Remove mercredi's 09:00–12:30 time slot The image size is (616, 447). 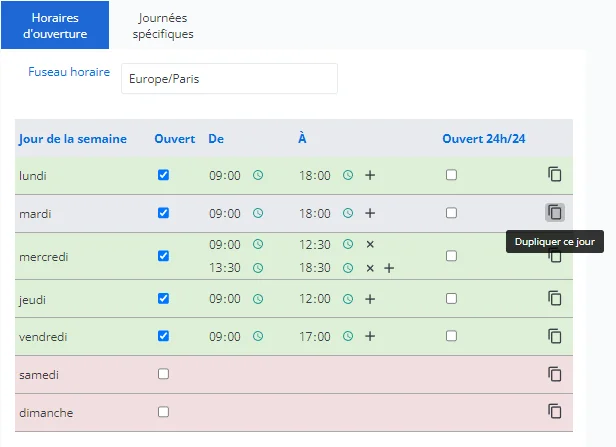370,244
